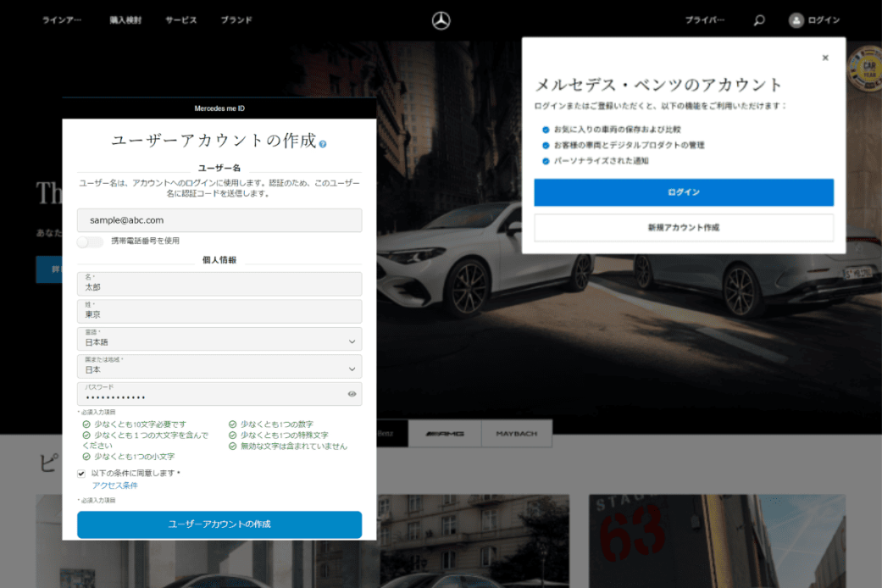Close the メルセデス・ベンツのアカウント popup
Screen dimensions: 882x588
pos(825,58)
